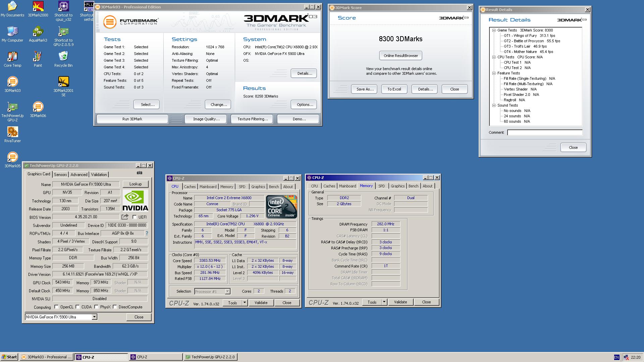Open the TechPowerUp GPU-Z desktop icon

[12, 112]
